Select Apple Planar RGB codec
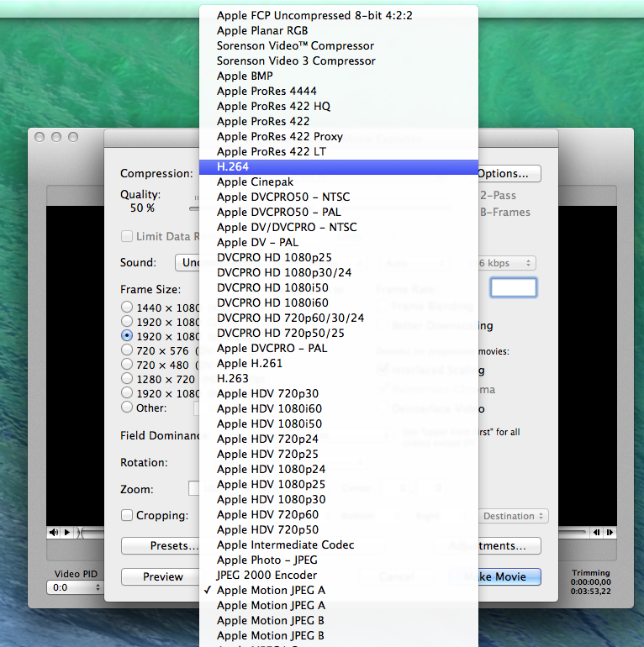644x647 pixels. 339,30
